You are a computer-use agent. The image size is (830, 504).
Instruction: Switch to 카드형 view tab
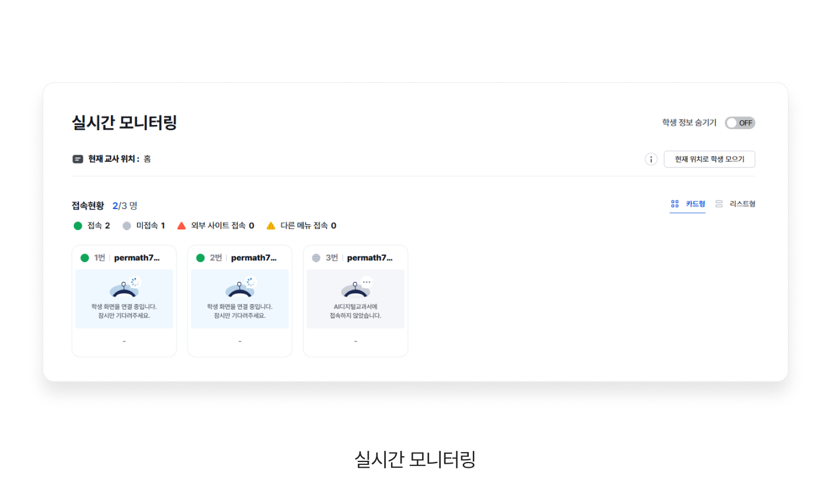(687, 204)
